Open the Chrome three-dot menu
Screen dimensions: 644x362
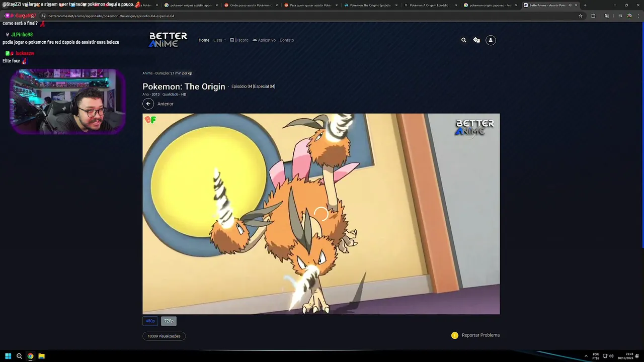[637, 16]
